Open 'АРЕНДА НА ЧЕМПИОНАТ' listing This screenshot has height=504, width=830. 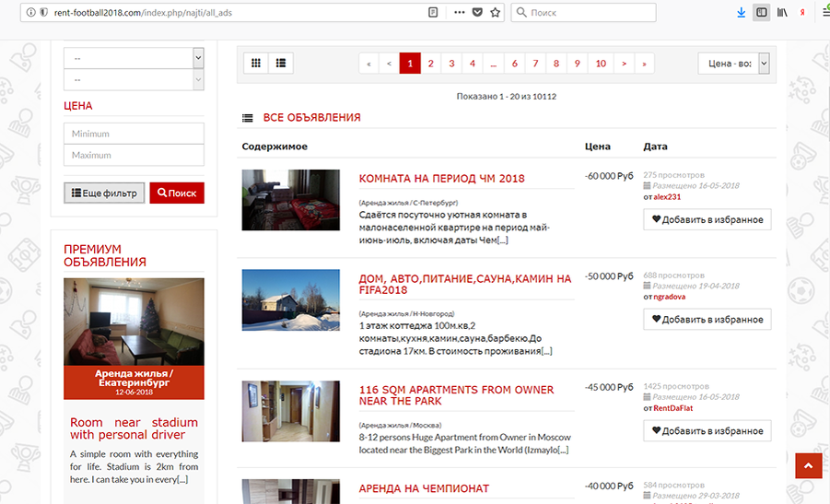424,488
